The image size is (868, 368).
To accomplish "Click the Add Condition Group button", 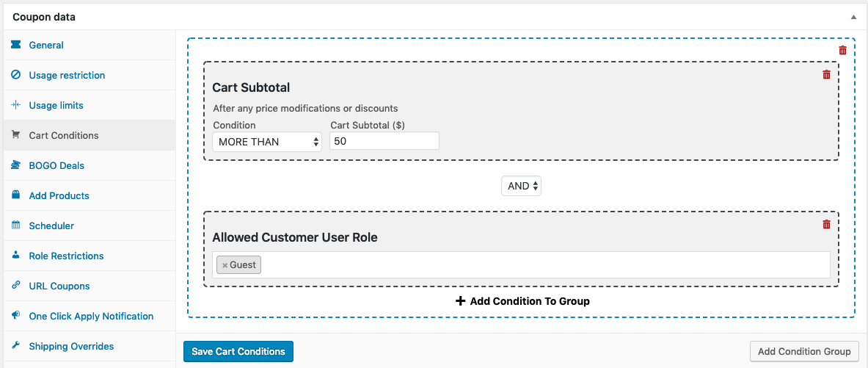I will point(803,351).
